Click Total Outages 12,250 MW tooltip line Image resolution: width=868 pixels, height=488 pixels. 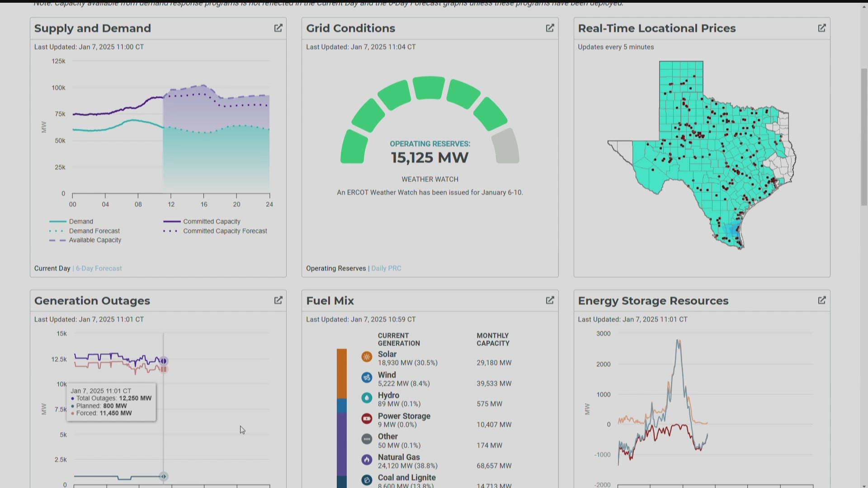coord(111,399)
